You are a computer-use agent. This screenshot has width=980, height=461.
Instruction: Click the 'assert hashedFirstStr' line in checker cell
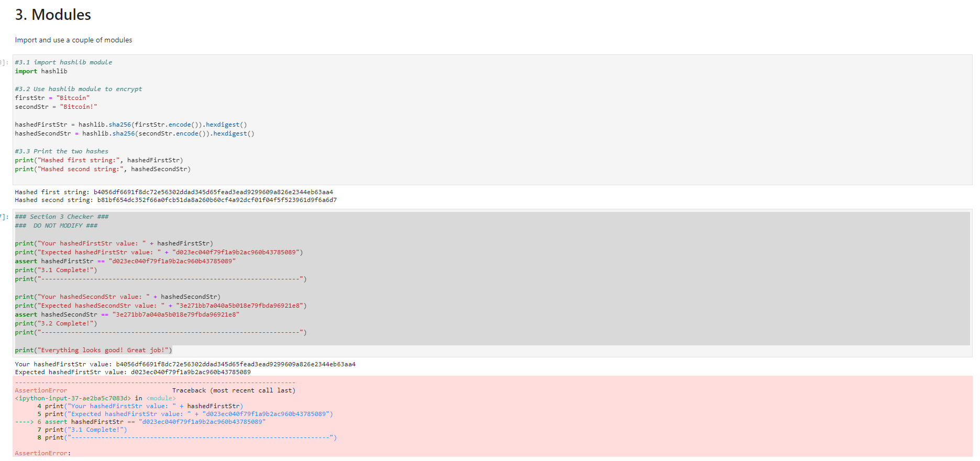point(125,261)
